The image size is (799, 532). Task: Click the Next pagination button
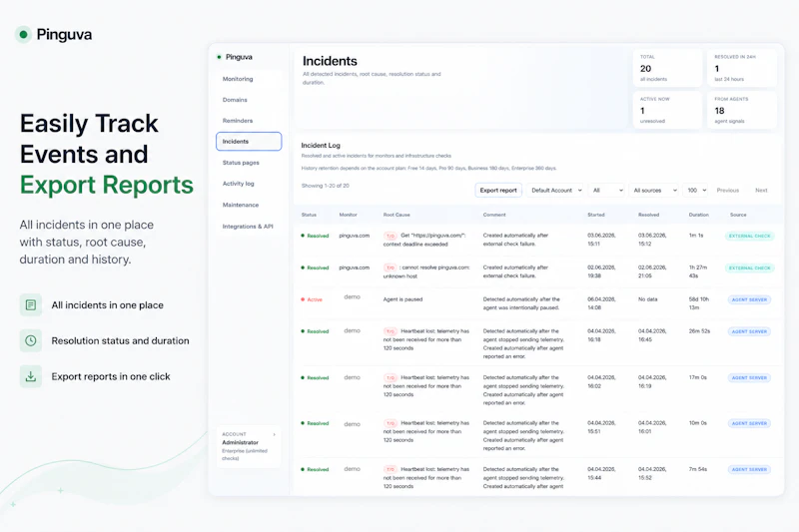click(761, 191)
